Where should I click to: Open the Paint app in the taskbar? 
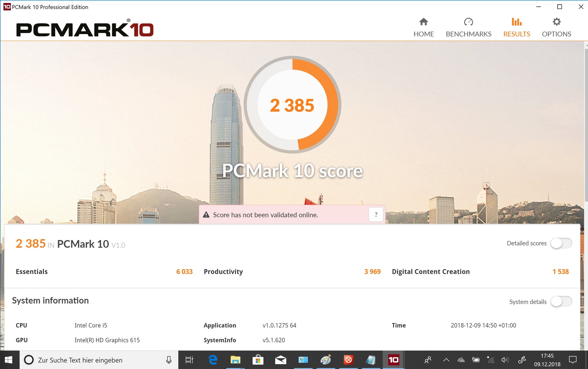pos(326,360)
